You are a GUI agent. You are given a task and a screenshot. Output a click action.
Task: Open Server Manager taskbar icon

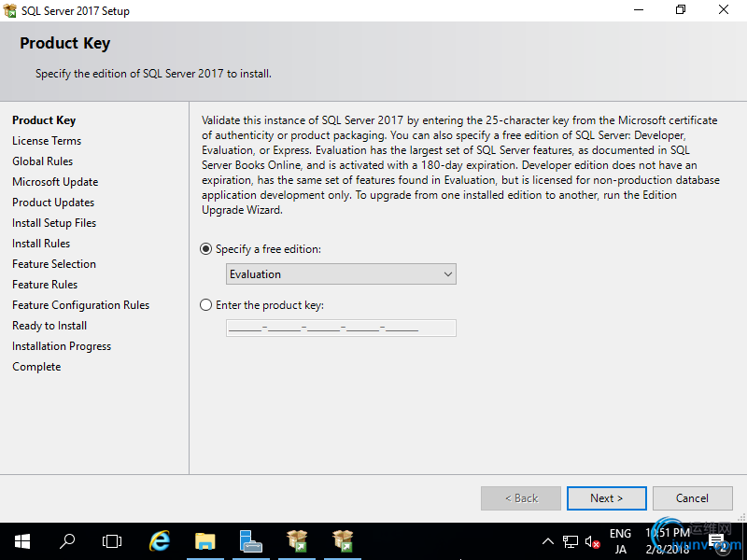(x=250, y=541)
